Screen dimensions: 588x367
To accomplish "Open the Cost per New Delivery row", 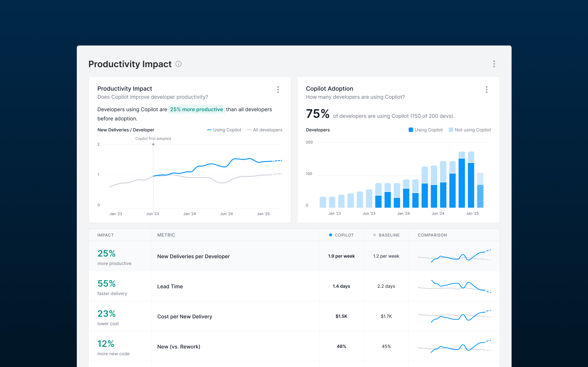I will 185,317.
